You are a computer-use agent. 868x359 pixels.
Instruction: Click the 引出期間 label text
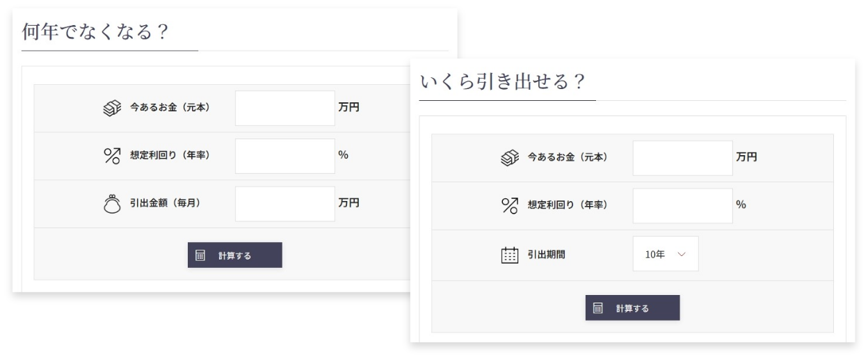(546, 255)
